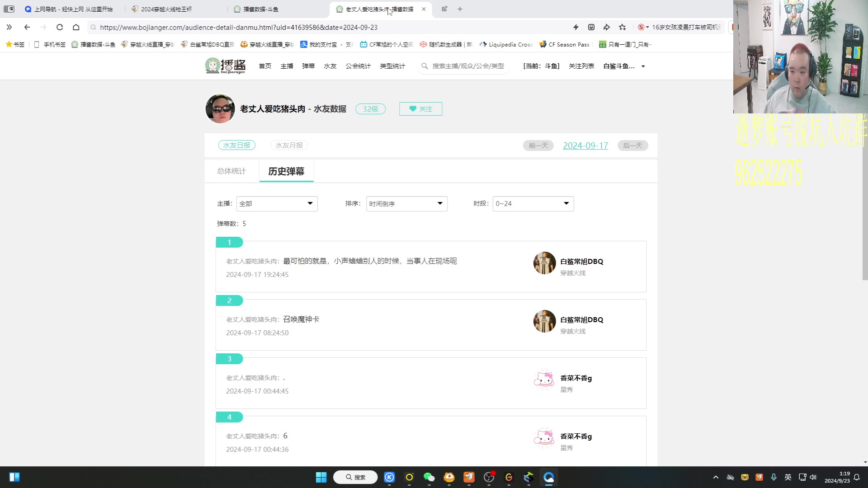The image size is (868, 488).
Task: Click the search magnifier icon in site header
Action: pos(425,66)
